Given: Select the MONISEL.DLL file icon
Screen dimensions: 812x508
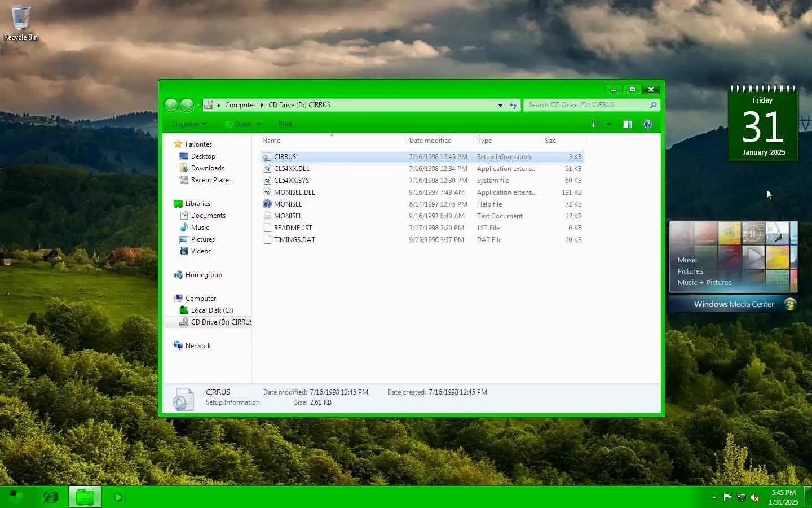Looking at the screenshot, I should (267, 192).
